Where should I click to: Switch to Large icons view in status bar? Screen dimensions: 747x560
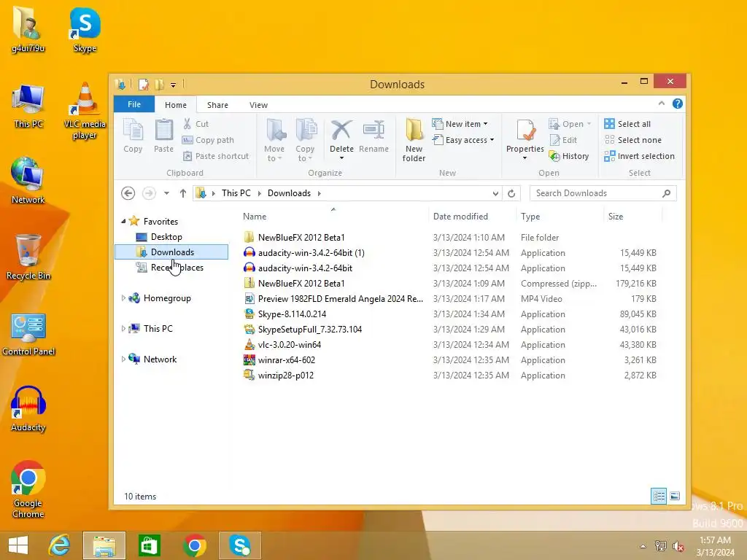pos(675,496)
